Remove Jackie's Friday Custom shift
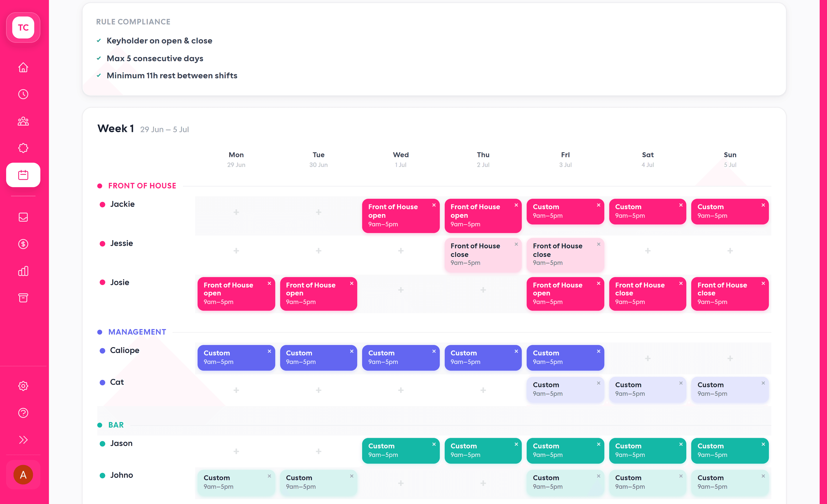The height and width of the screenshot is (504, 827). tap(598, 205)
